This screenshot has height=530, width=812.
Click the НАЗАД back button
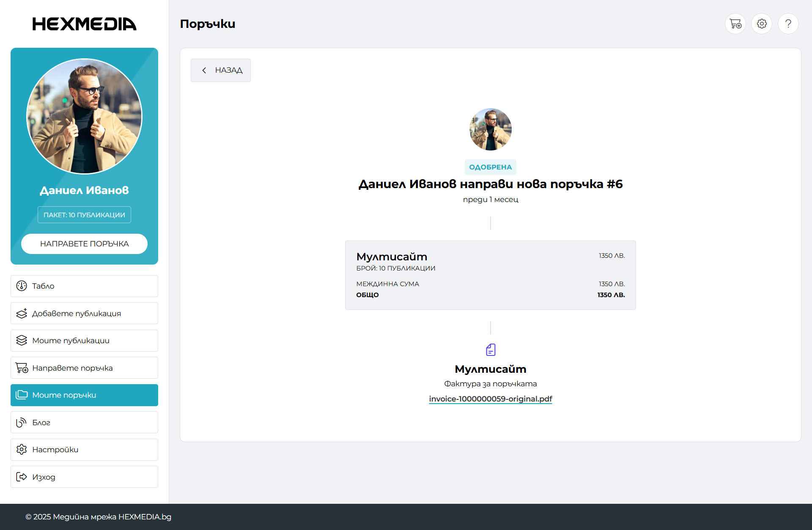point(220,70)
